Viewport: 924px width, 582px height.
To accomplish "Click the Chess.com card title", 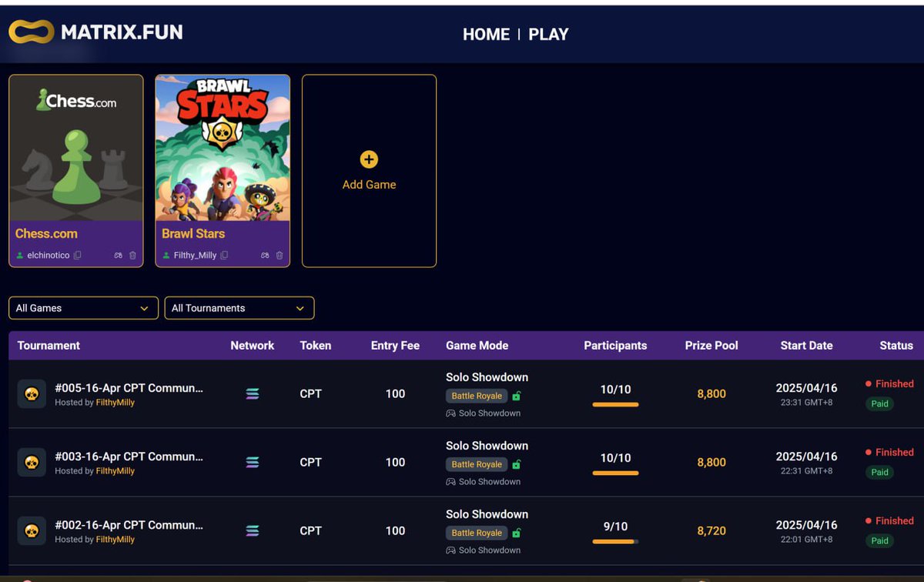I will (46, 233).
